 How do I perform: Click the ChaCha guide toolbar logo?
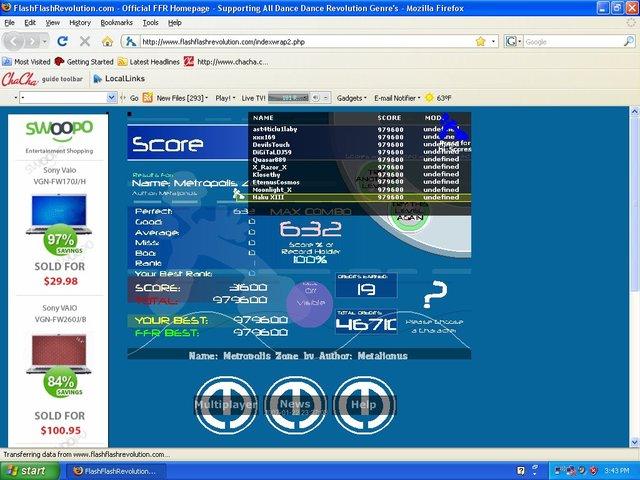(x=20, y=79)
